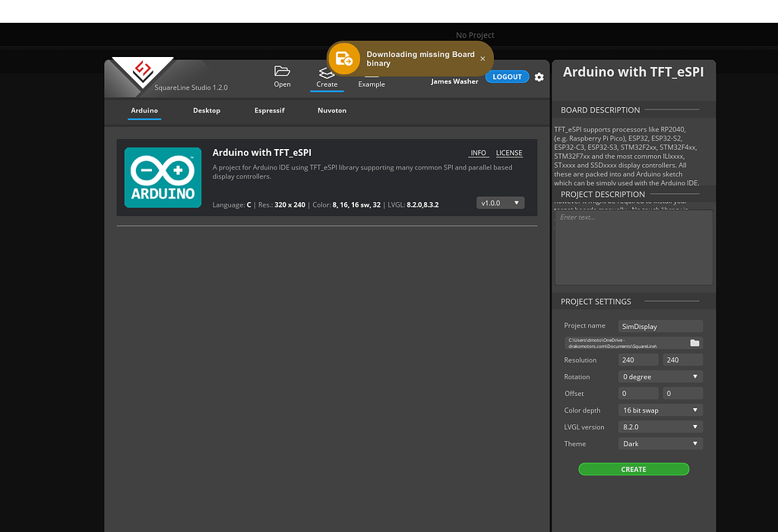View the LICENSE for the Arduino project
Image resolution: width=778 pixels, height=532 pixels.
tap(508, 153)
